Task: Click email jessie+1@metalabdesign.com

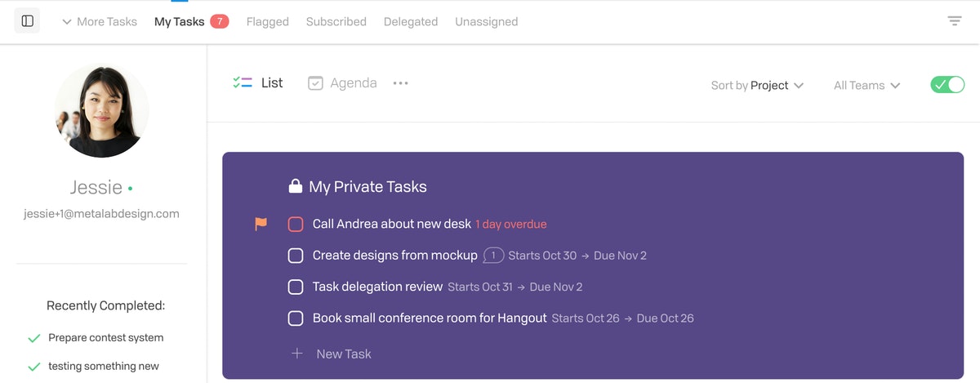Action: [101, 214]
